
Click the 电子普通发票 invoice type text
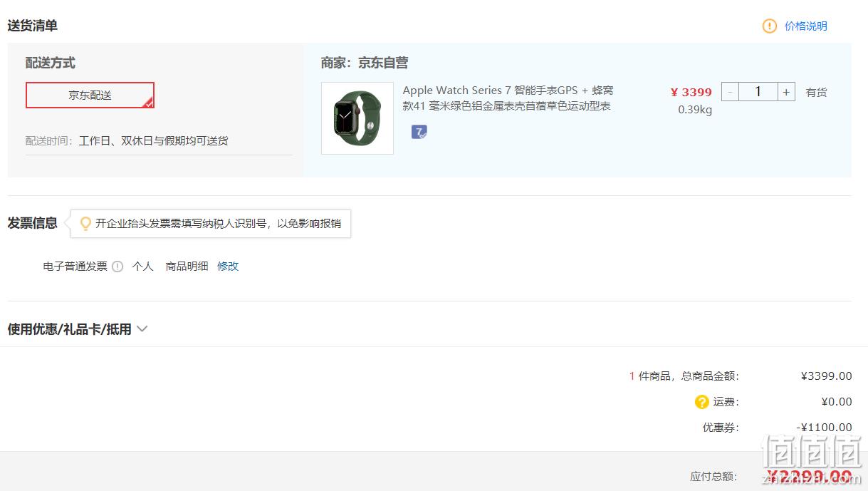[x=75, y=267]
